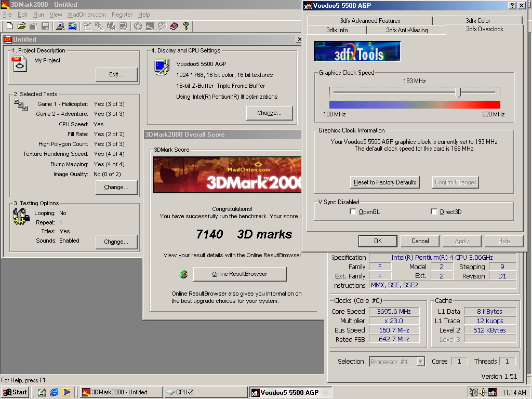Click the volume speaker tray icon

pyautogui.click(x=483, y=393)
